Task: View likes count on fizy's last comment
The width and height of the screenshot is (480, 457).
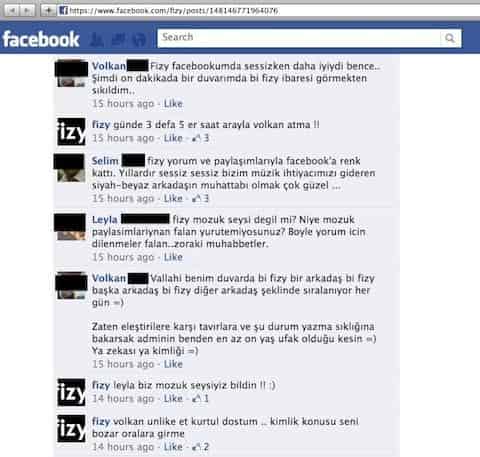Action: 201,447
